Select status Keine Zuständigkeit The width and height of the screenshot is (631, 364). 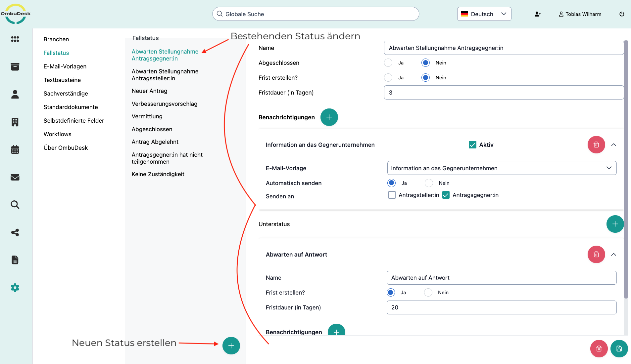tap(158, 174)
